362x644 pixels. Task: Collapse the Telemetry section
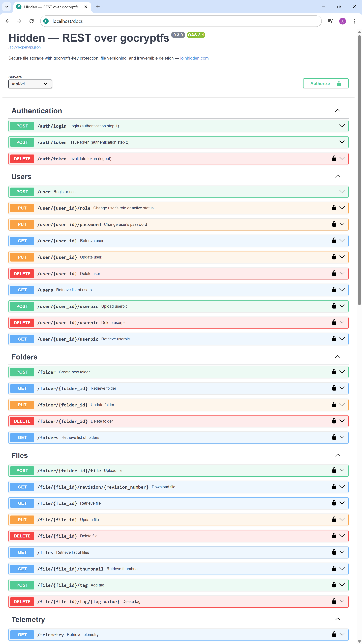[x=338, y=619]
